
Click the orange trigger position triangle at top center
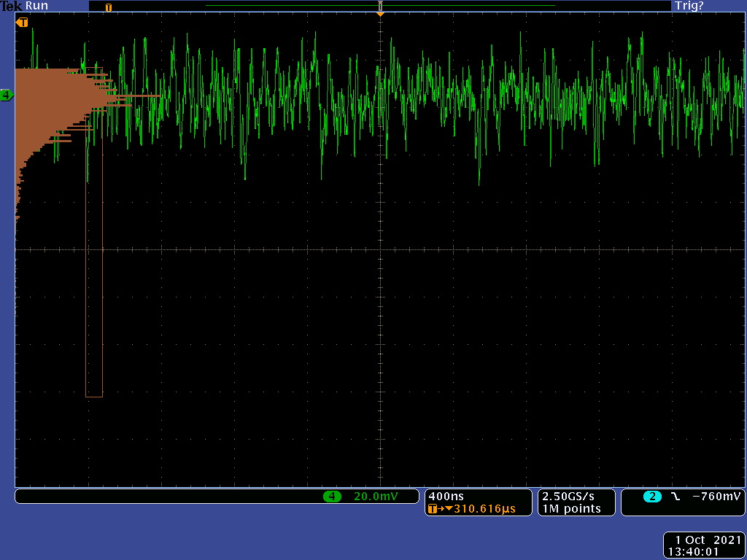[x=380, y=14]
